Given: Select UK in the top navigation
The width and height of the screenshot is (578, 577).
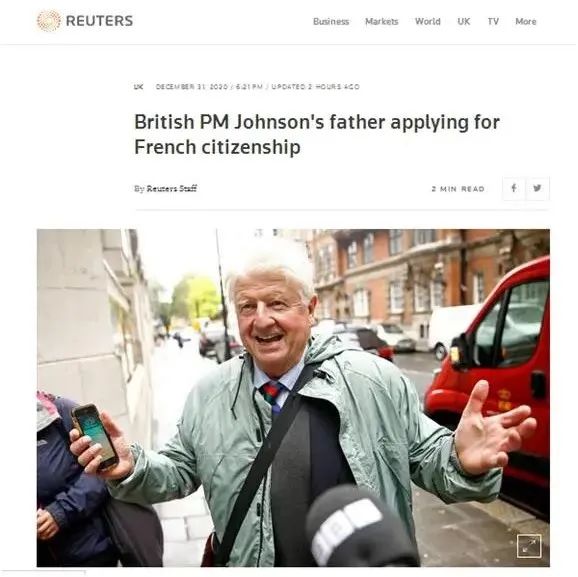Looking at the screenshot, I should (463, 21).
